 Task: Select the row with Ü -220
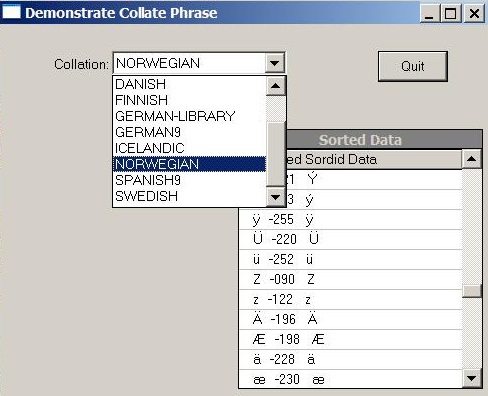click(351, 239)
